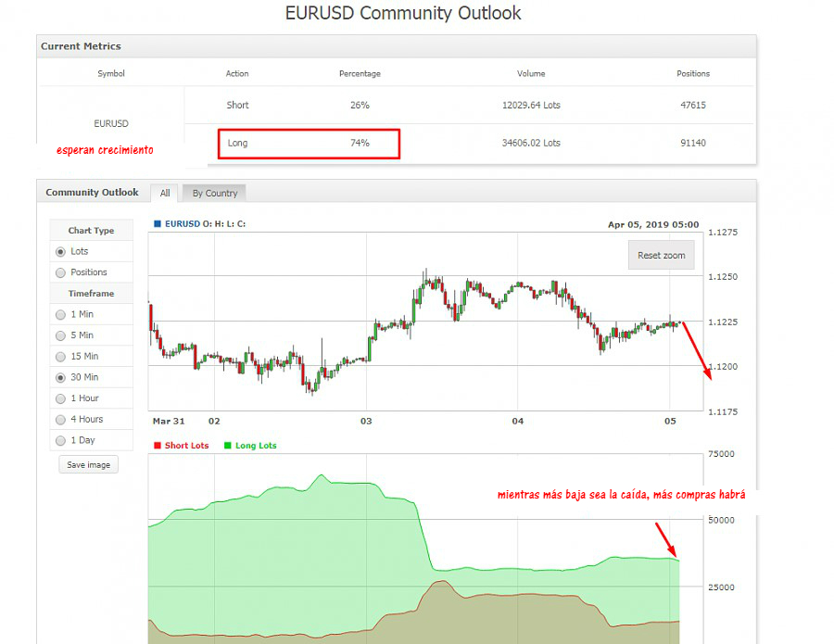Choose the 1 Min timeframe
834x644 pixels.
coord(61,314)
